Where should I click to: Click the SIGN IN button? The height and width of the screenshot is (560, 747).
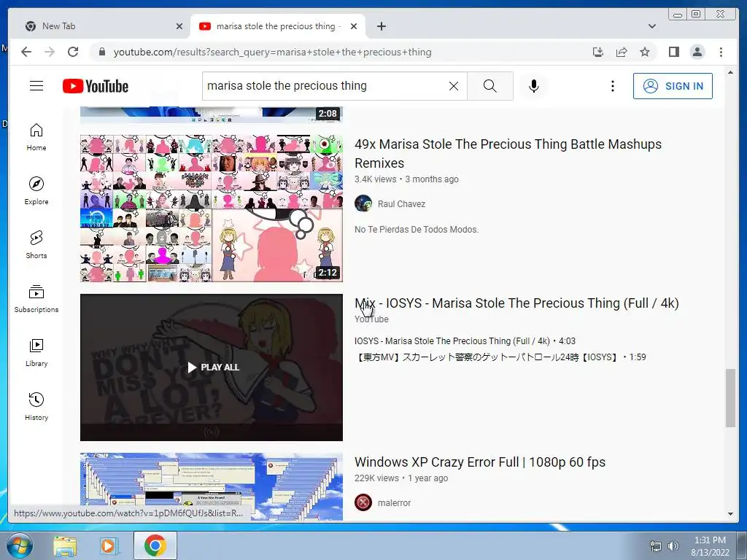click(x=673, y=86)
